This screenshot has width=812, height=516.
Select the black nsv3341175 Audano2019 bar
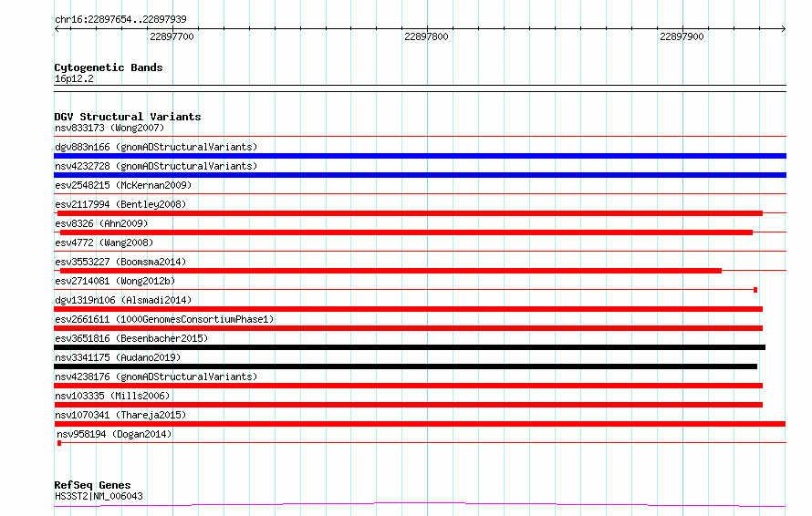point(405,366)
